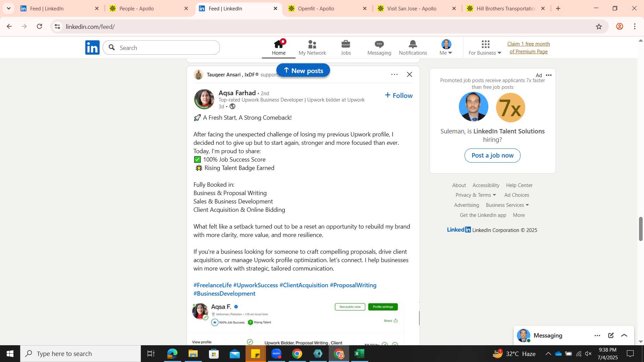Image resolution: width=644 pixels, height=362 pixels.
Task: Open the Ad Choices footer link
Action: pyautogui.click(x=517, y=195)
